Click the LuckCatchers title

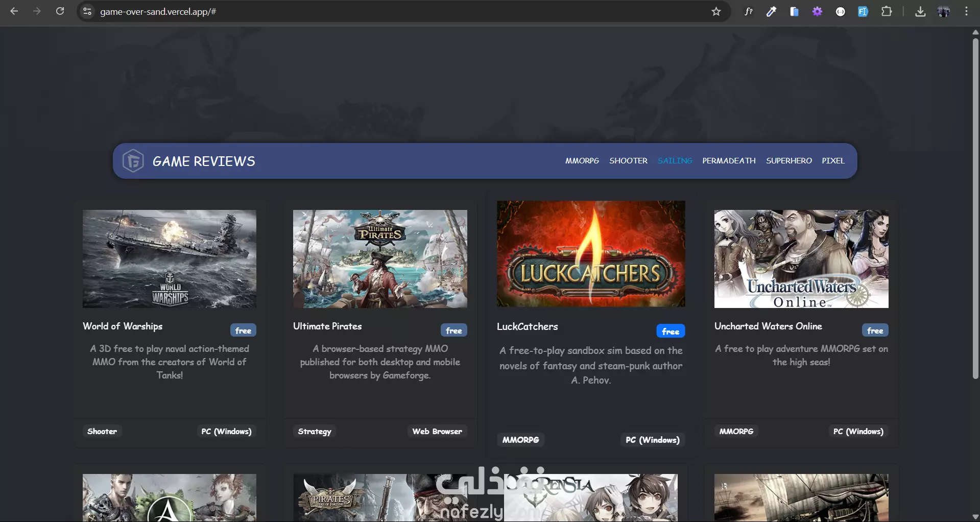pyautogui.click(x=528, y=327)
